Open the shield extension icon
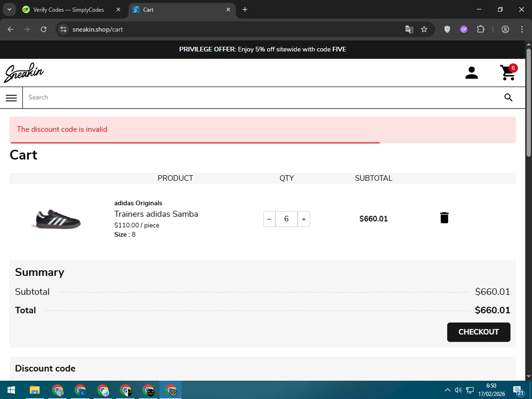The height and width of the screenshot is (399, 532). 447,29
